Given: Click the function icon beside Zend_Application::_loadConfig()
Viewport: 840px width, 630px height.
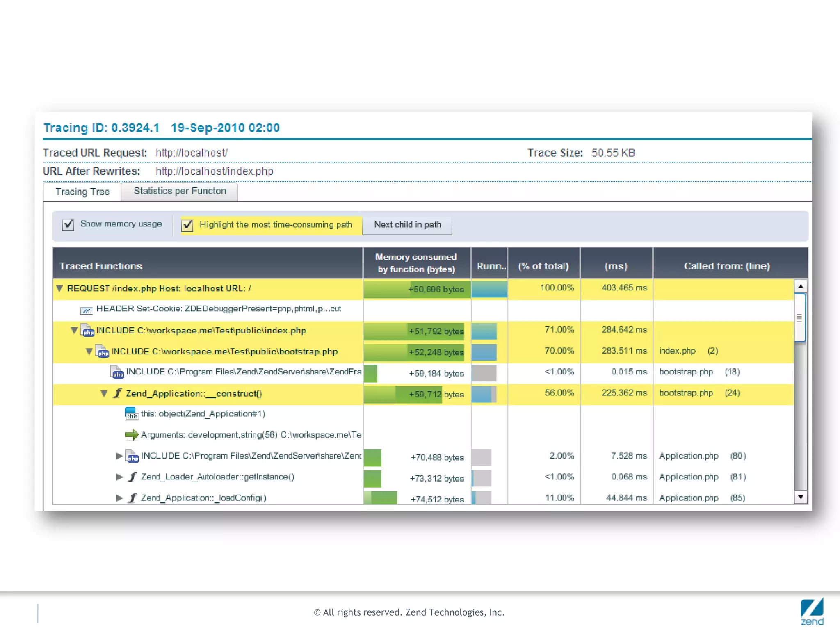Looking at the screenshot, I should click(x=132, y=498).
